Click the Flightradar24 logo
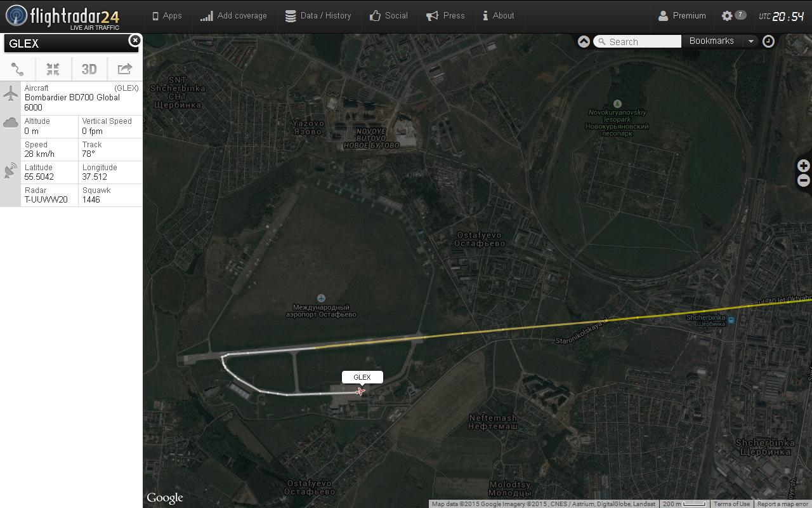The width and height of the screenshot is (812, 508). point(62,17)
